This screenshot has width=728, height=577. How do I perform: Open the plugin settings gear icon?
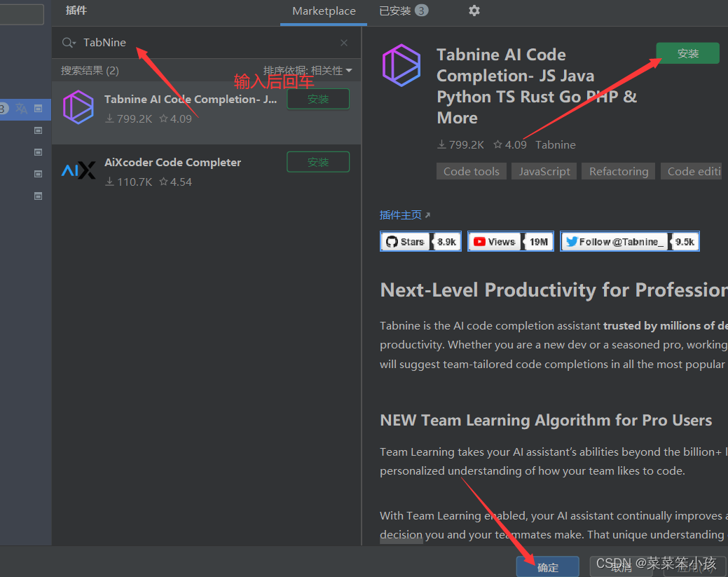click(474, 11)
